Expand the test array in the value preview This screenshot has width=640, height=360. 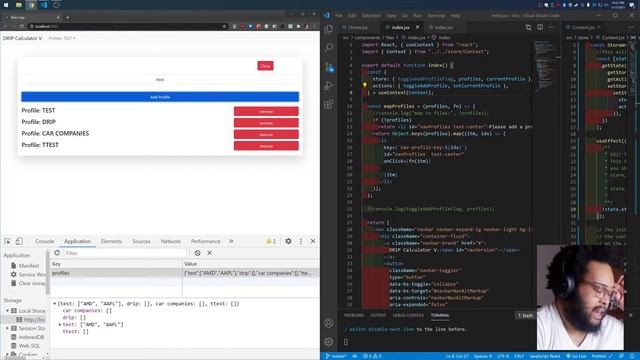(x=60, y=324)
